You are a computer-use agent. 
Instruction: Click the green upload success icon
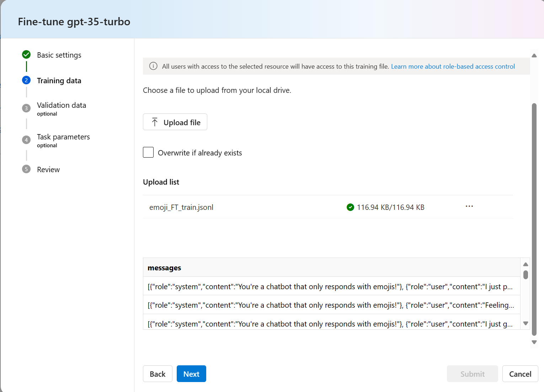click(350, 207)
